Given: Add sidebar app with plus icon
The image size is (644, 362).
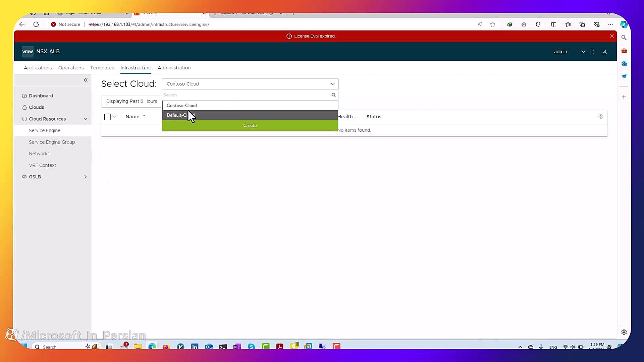Looking at the screenshot, I should (x=624, y=97).
